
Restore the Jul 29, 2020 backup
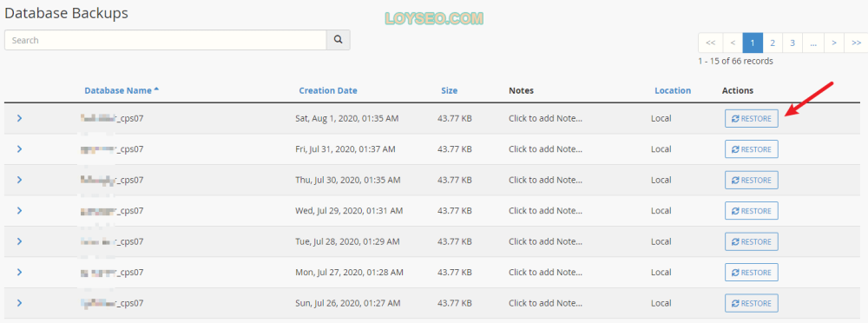click(751, 210)
